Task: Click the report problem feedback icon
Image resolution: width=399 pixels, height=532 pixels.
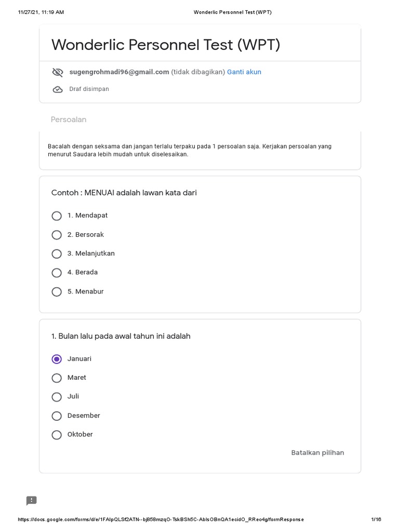Action: (32, 501)
